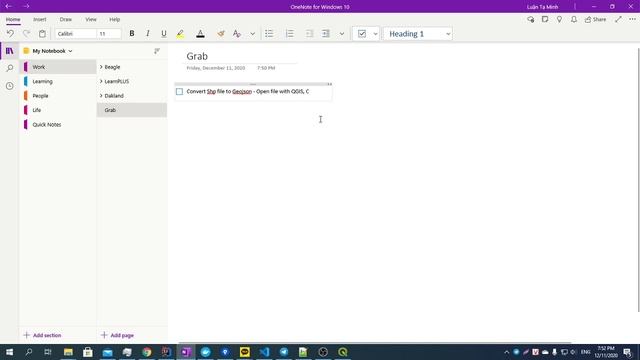
Task: Expand the Oakland page group
Action: point(101,96)
